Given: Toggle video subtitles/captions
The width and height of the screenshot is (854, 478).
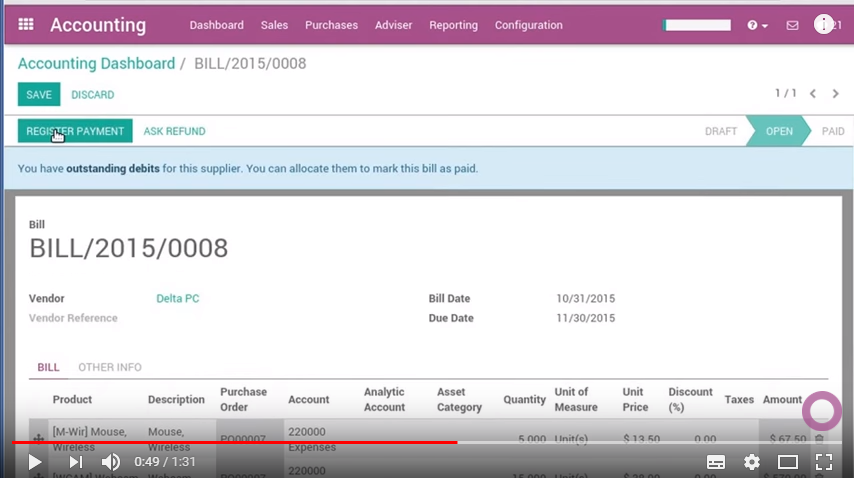Looking at the screenshot, I should [716, 462].
